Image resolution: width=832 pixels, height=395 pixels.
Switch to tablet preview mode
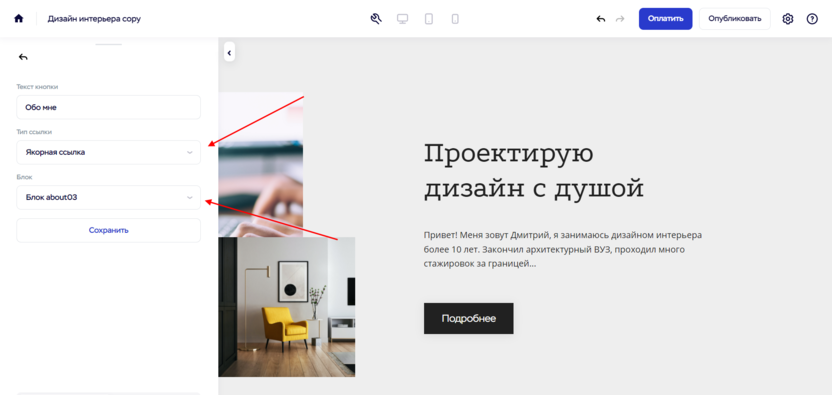pos(429,19)
